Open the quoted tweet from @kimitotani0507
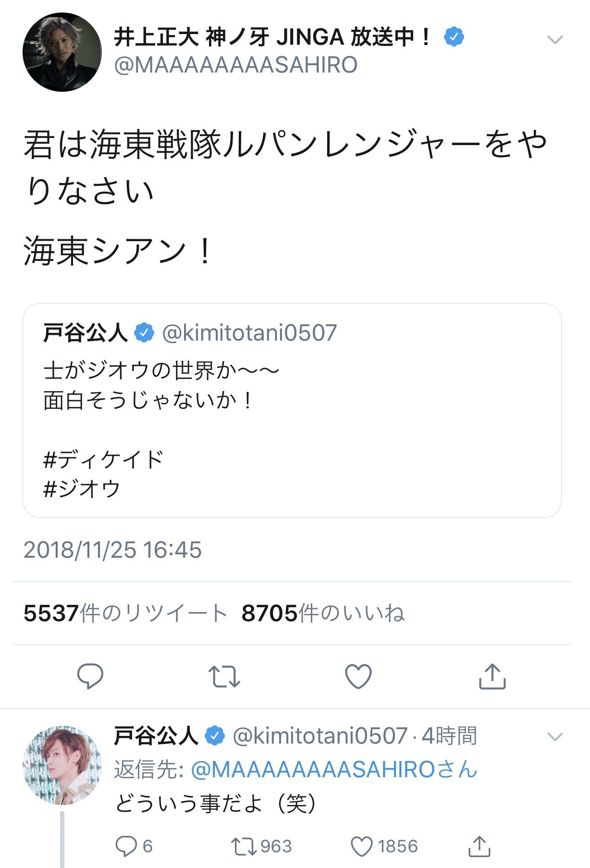Viewport: 590px width, 868px height. click(x=292, y=410)
